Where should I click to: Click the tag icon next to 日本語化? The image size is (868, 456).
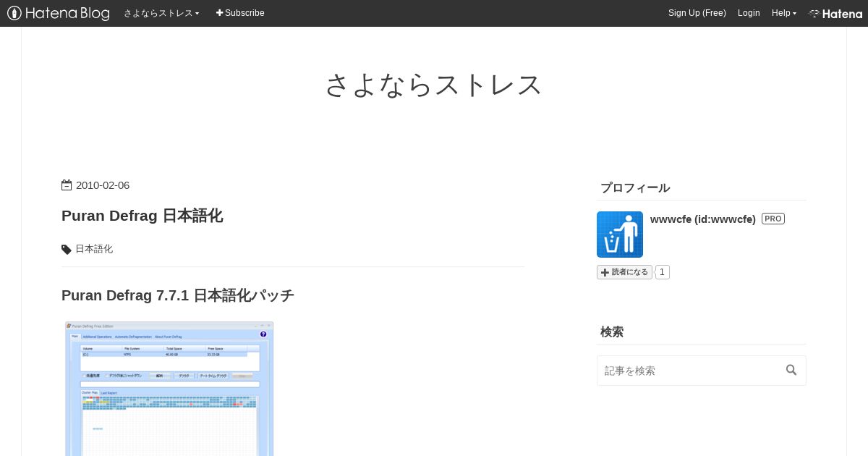click(67, 250)
